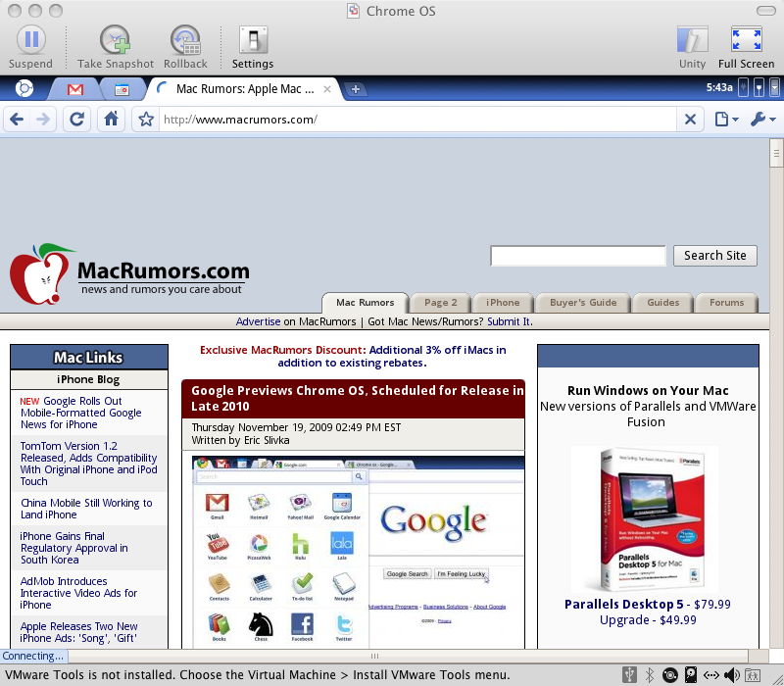Bookmark this page with the star

point(146,119)
